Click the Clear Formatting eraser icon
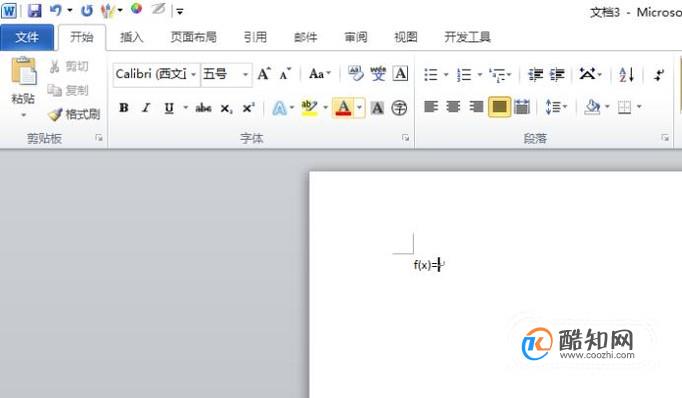This screenshot has width=682, height=398. pyautogui.click(x=355, y=74)
